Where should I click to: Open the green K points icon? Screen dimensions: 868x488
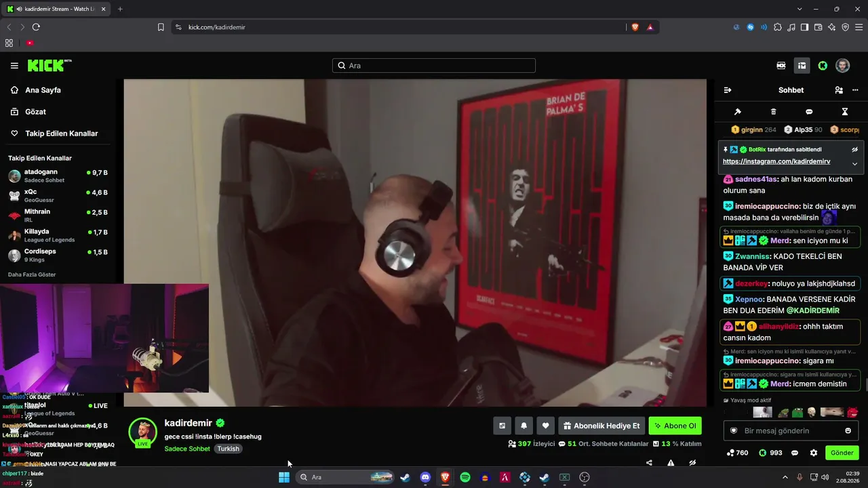823,66
